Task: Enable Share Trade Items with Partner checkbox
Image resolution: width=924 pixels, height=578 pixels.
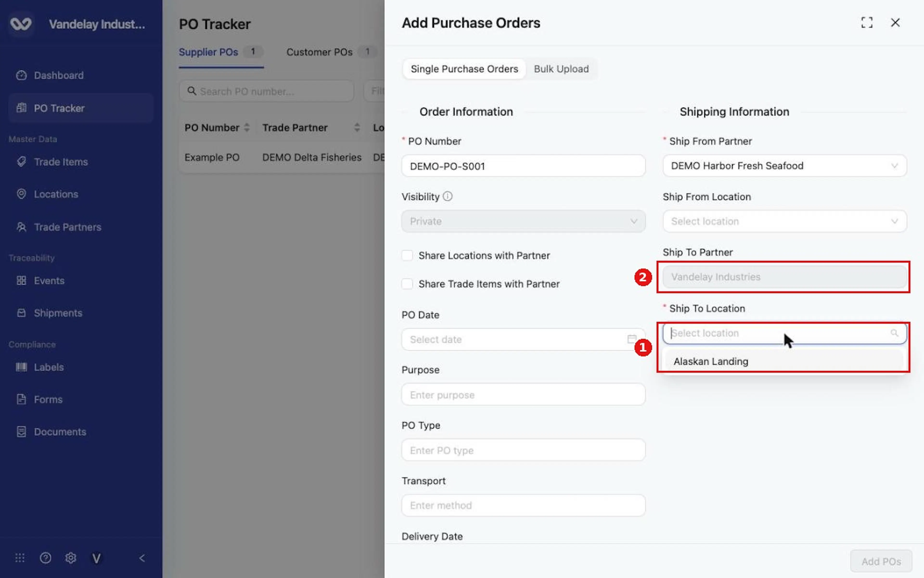Action: coord(407,284)
